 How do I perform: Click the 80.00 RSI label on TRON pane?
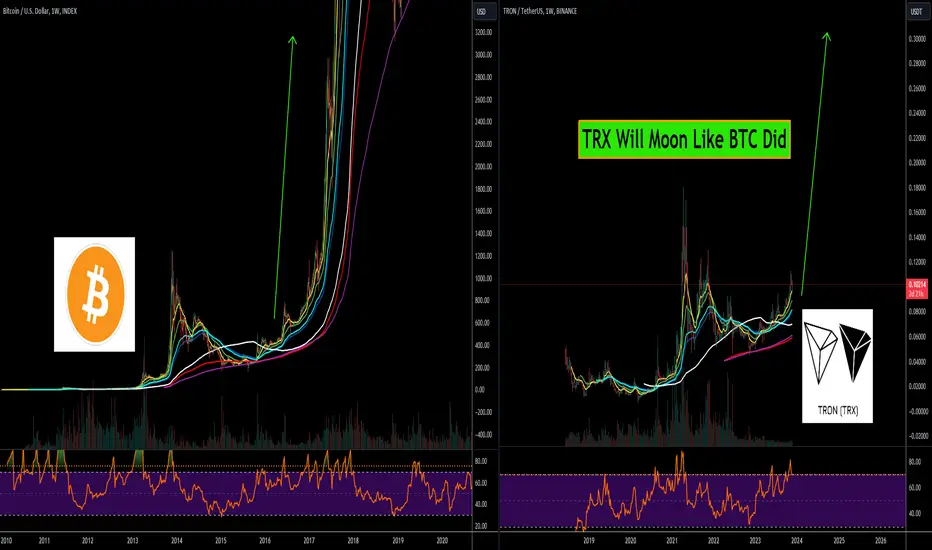pyautogui.click(x=915, y=462)
